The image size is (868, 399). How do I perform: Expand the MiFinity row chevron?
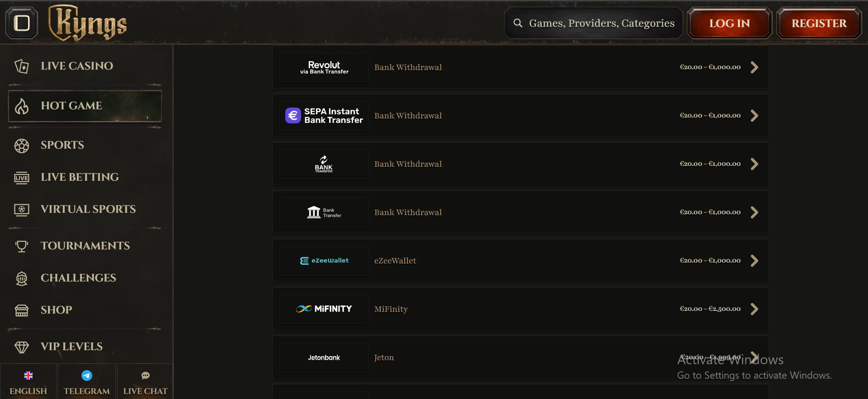pos(754,309)
